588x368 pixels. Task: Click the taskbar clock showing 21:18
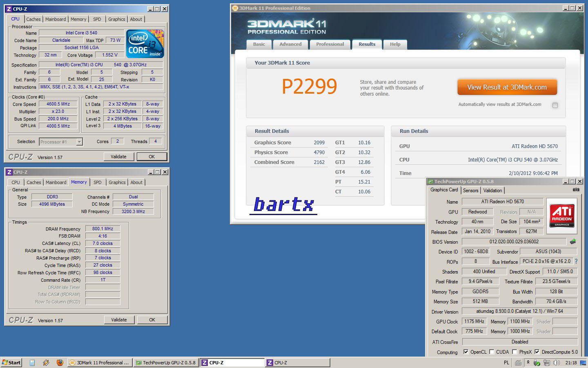[x=571, y=363]
